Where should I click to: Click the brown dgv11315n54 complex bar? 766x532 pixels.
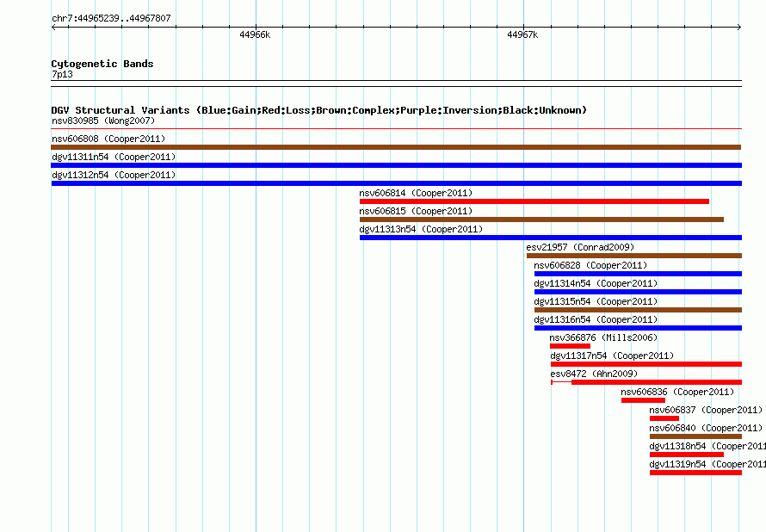638,310
